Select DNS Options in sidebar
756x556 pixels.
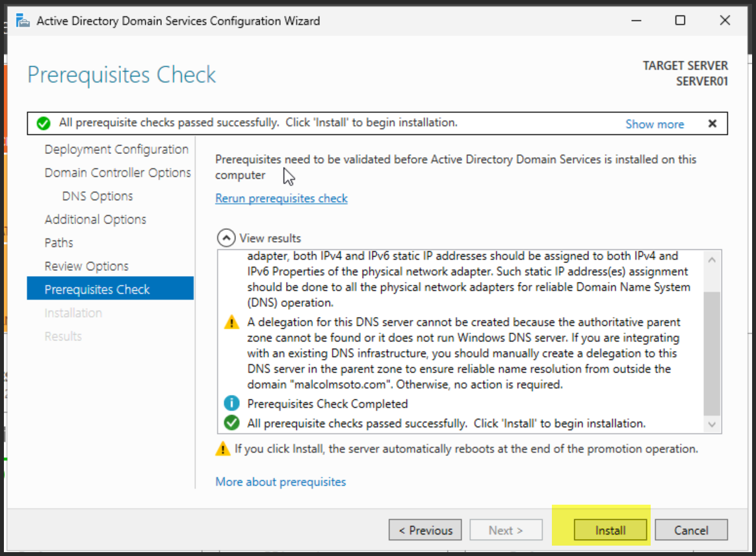tap(98, 196)
